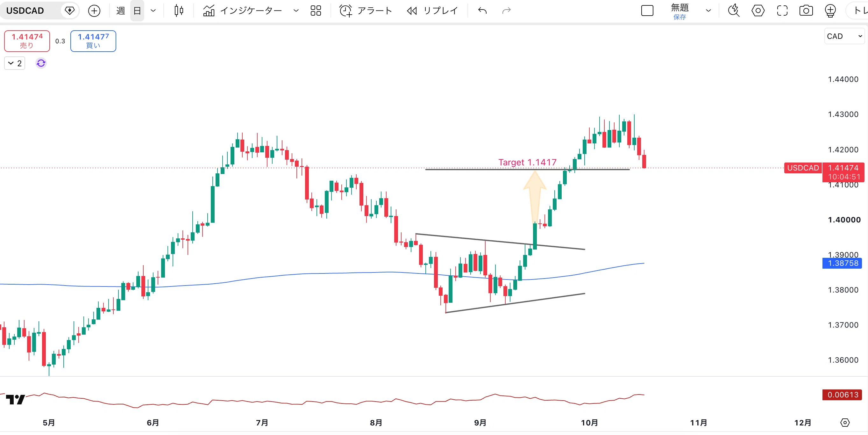Select the USDCAD price label on axis
This screenshot has width=868, height=435.
(x=803, y=168)
